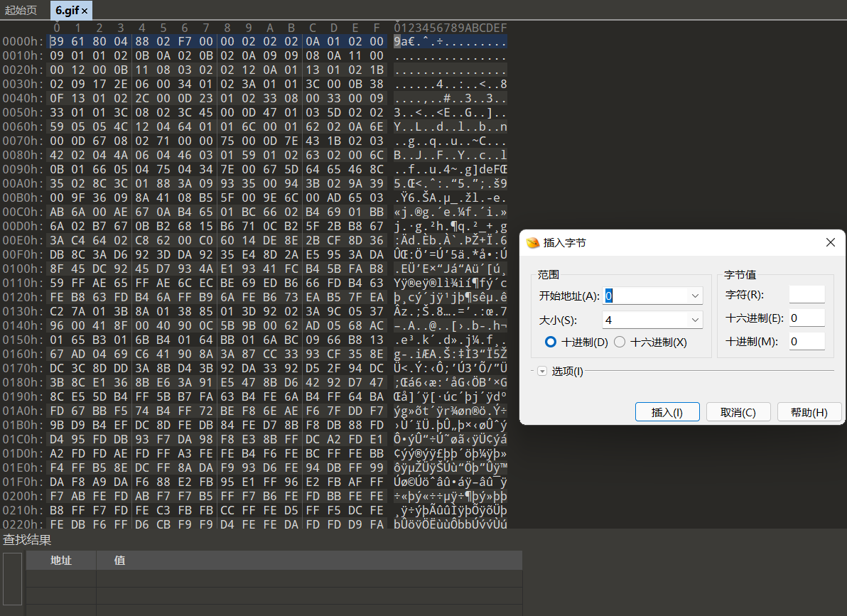This screenshot has width=847, height=616.
Task: Click inside the ASCII preview column
Action: 448,41
